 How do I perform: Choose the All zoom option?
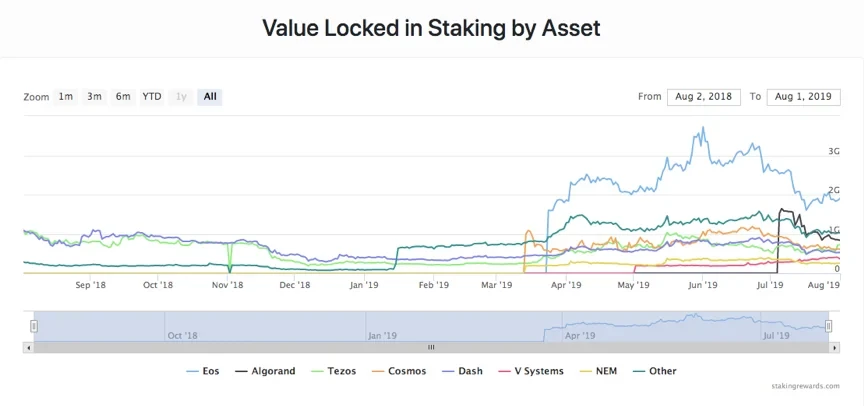[210, 97]
